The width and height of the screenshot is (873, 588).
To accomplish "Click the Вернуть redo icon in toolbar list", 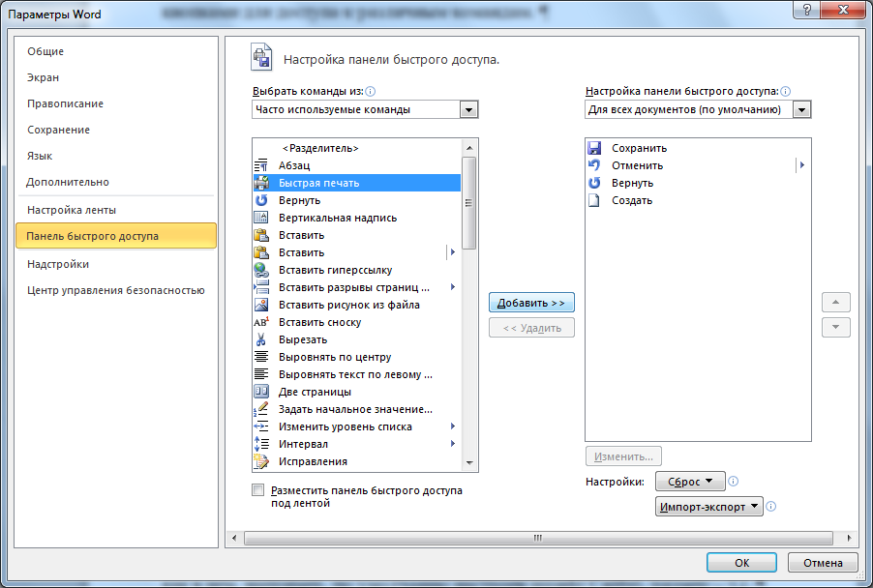I will pyautogui.click(x=594, y=183).
